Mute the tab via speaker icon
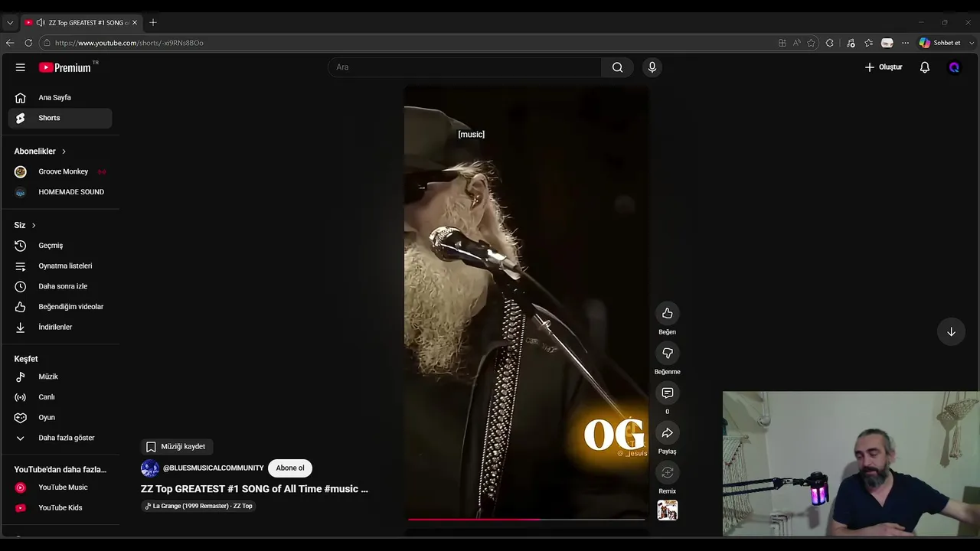Image resolution: width=980 pixels, height=551 pixels. (x=41, y=22)
